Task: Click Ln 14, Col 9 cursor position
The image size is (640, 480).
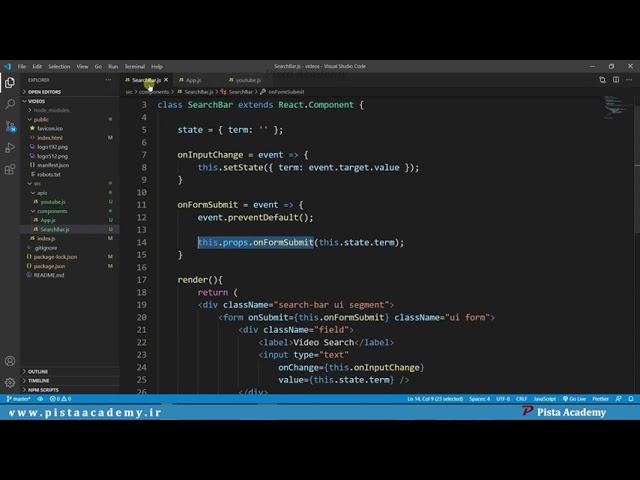Action: pyautogui.click(x=435, y=399)
